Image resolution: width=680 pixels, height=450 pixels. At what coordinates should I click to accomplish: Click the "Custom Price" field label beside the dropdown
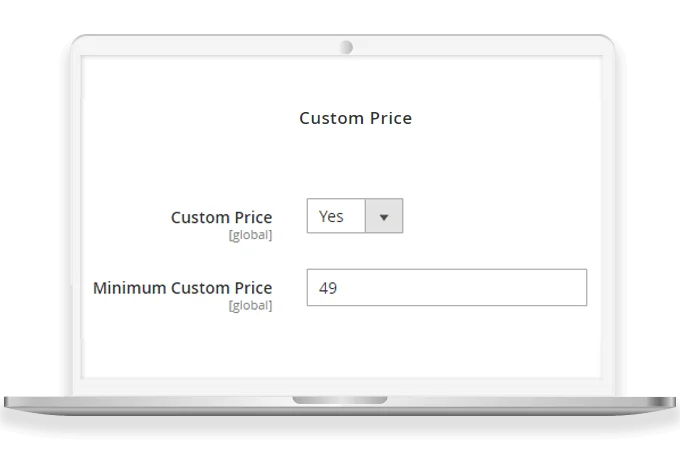(x=221, y=217)
